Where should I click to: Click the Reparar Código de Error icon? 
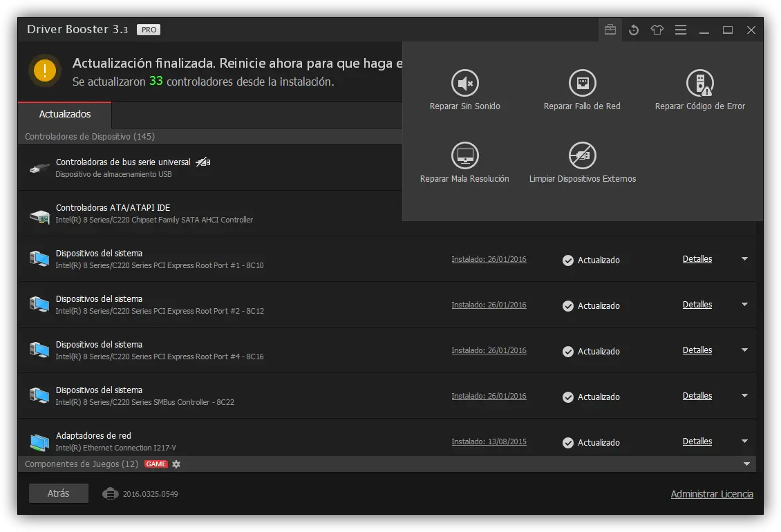click(x=700, y=83)
